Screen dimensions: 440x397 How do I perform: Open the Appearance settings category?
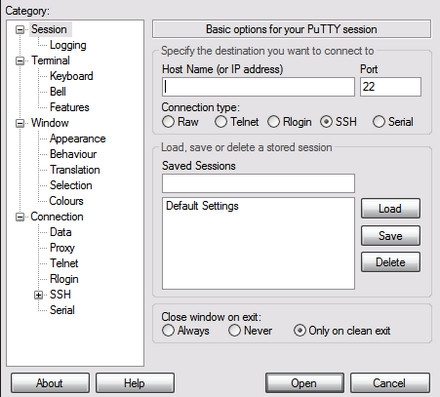click(x=78, y=139)
